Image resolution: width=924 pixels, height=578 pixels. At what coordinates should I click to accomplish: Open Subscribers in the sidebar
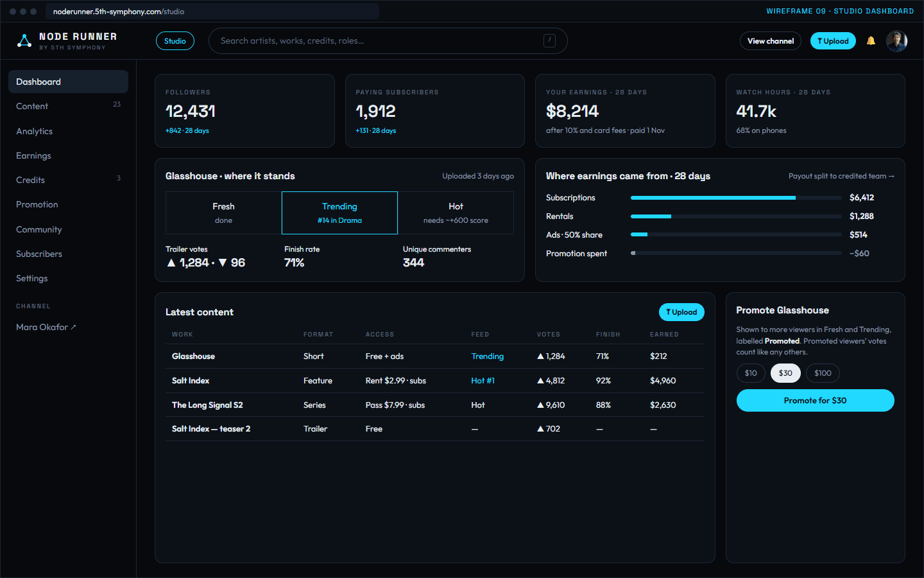click(x=68, y=254)
